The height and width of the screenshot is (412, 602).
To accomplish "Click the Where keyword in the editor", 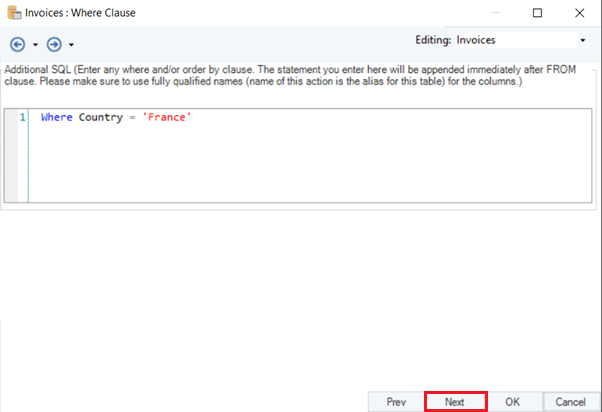I will click(x=56, y=117).
